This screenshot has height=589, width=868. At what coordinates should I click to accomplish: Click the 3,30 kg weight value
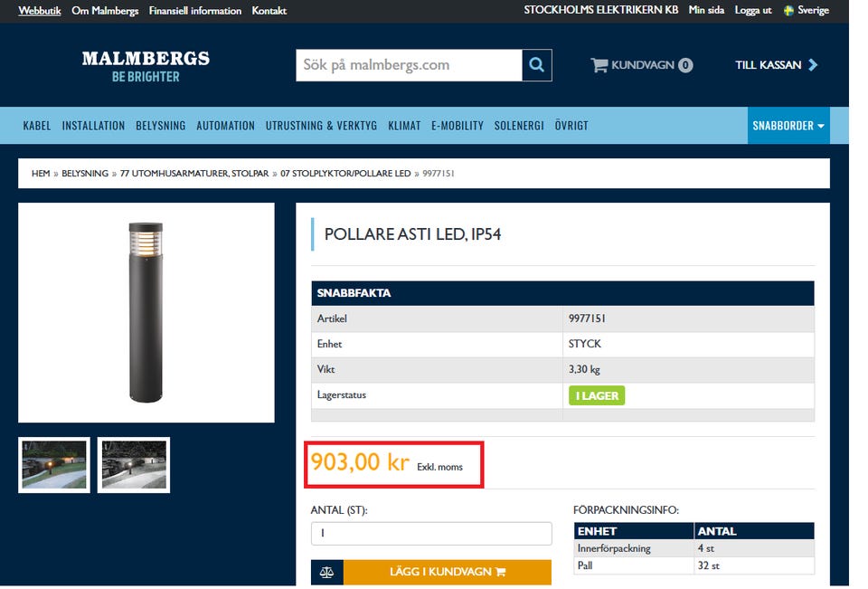pos(584,369)
